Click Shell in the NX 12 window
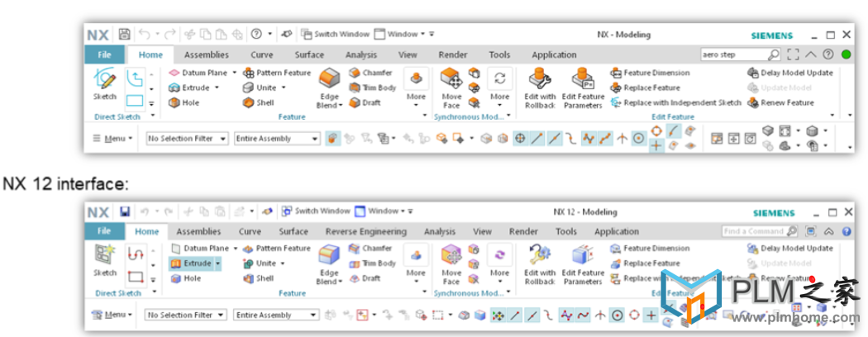Screen dimensions: 868x337 [258, 278]
